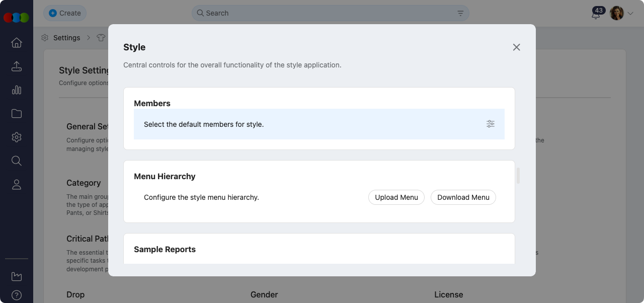This screenshot has height=303, width=644.
Task: Open the Upload icon in sidebar
Action: (x=17, y=66)
